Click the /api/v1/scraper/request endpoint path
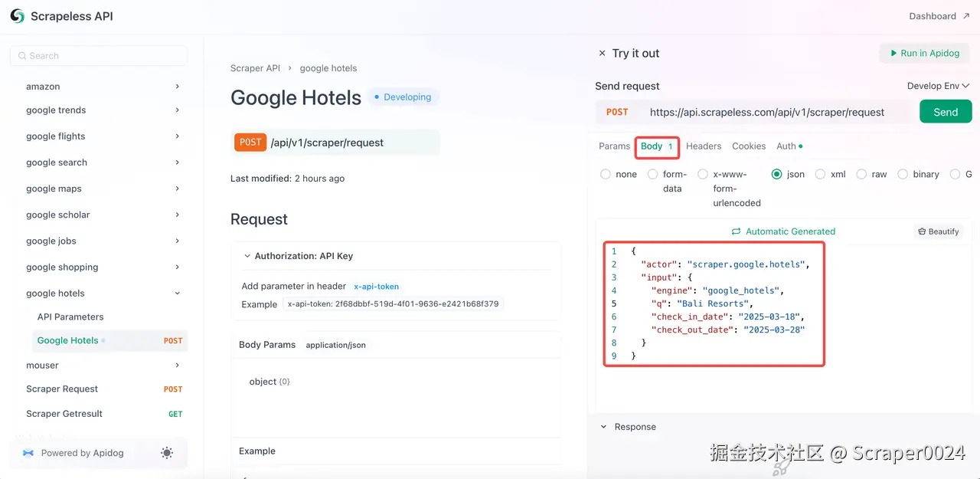Screen dimensions: 980x479 pos(327,143)
